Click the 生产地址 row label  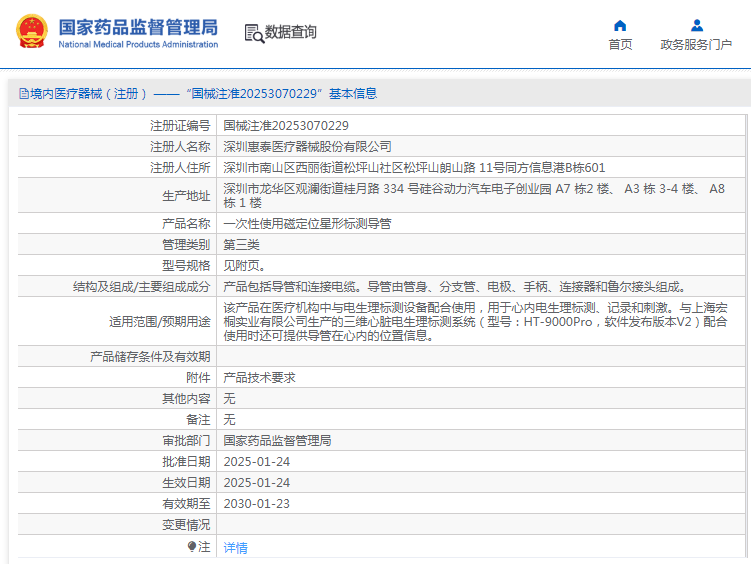click(x=186, y=195)
